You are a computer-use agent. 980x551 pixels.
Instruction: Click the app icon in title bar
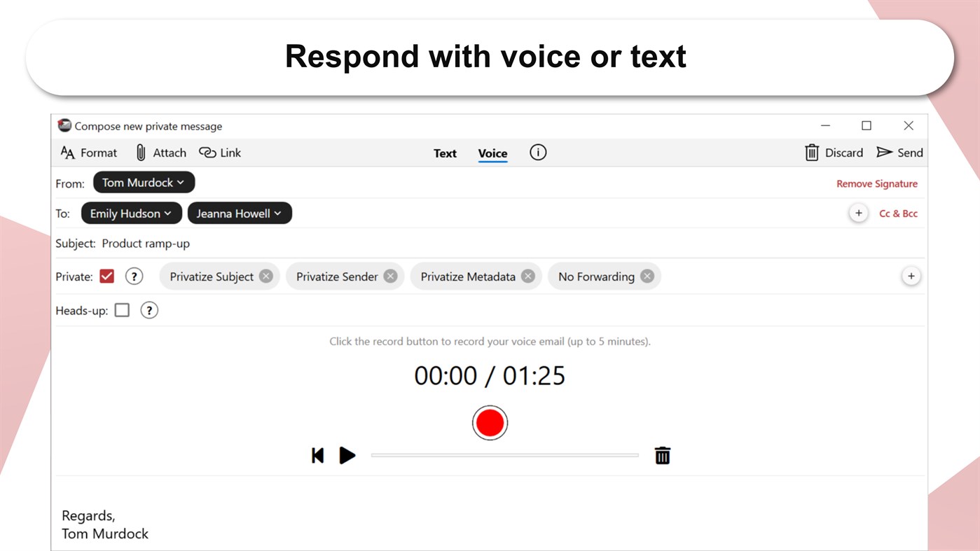tap(64, 125)
